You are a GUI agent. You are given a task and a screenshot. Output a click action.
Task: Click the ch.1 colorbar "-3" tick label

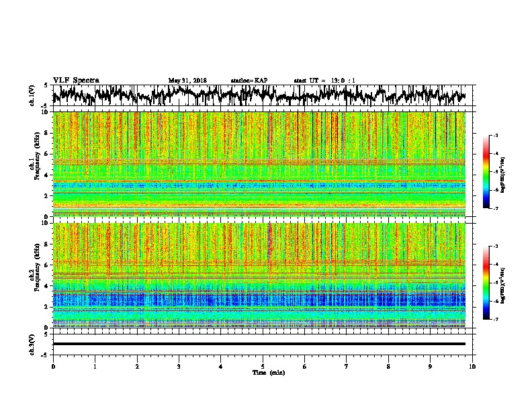[495, 135]
